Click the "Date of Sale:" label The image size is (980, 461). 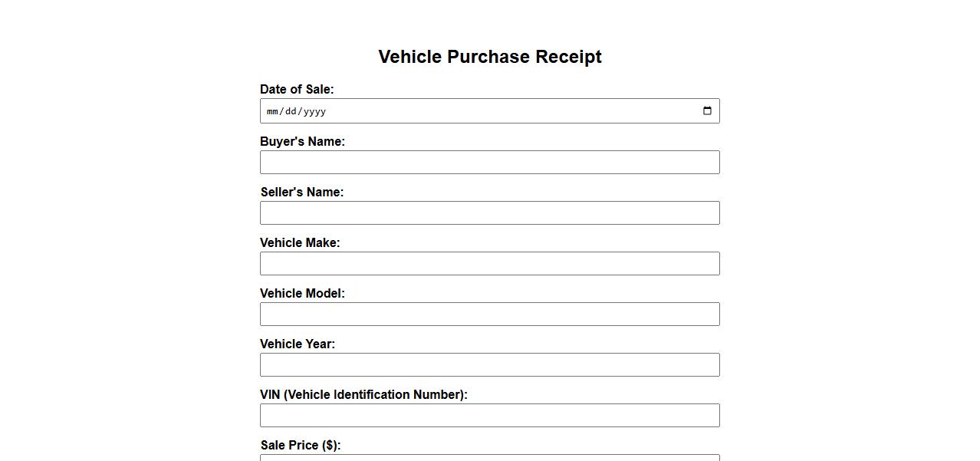297,90
